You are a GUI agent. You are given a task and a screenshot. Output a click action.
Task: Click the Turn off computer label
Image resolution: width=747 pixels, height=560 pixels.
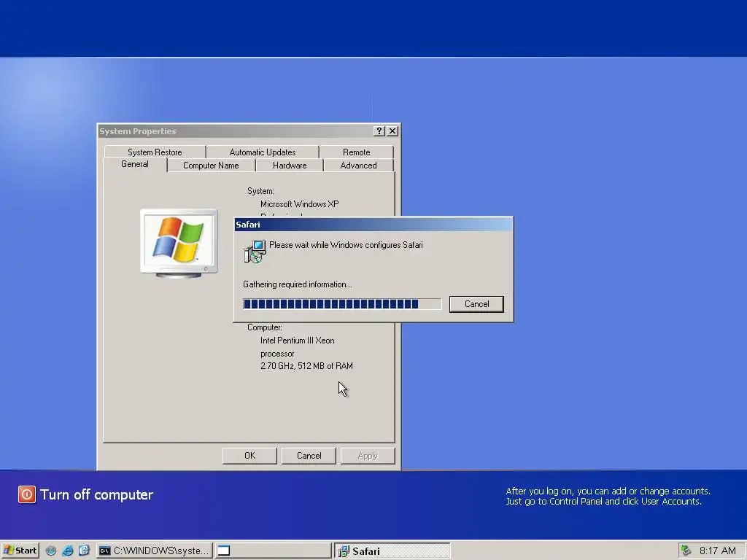[97, 495]
